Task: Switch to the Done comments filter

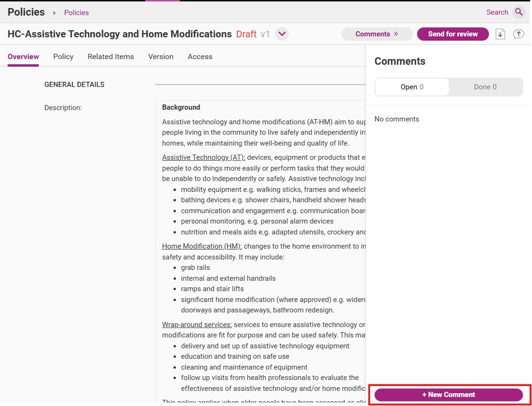Action: (485, 87)
